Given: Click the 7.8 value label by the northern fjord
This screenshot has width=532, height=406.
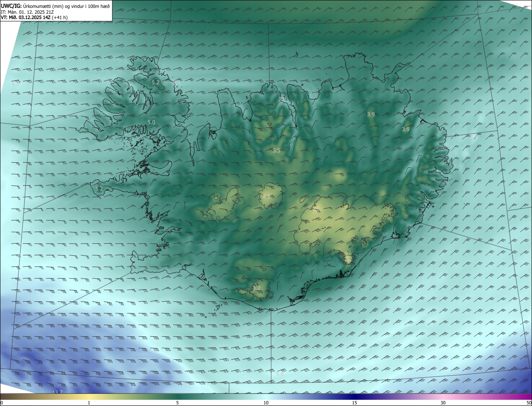Looking at the screenshot, I should 283,99.
